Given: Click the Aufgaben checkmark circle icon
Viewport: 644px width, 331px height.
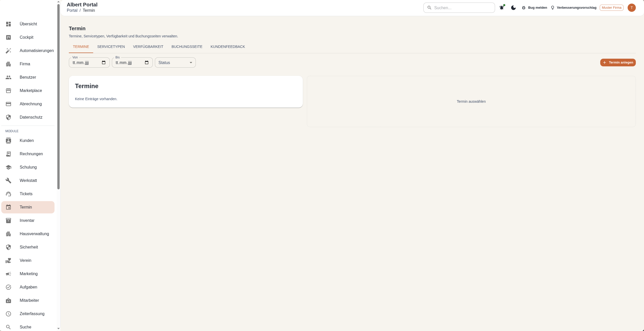Looking at the screenshot, I should pyautogui.click(x=8, y=287).
